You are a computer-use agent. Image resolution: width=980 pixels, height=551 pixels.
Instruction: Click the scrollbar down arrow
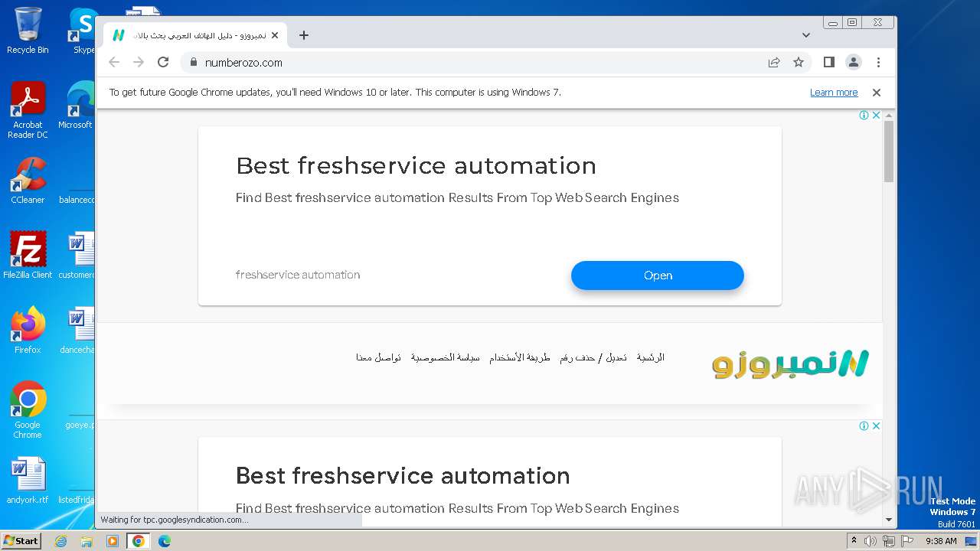(889, 520)
